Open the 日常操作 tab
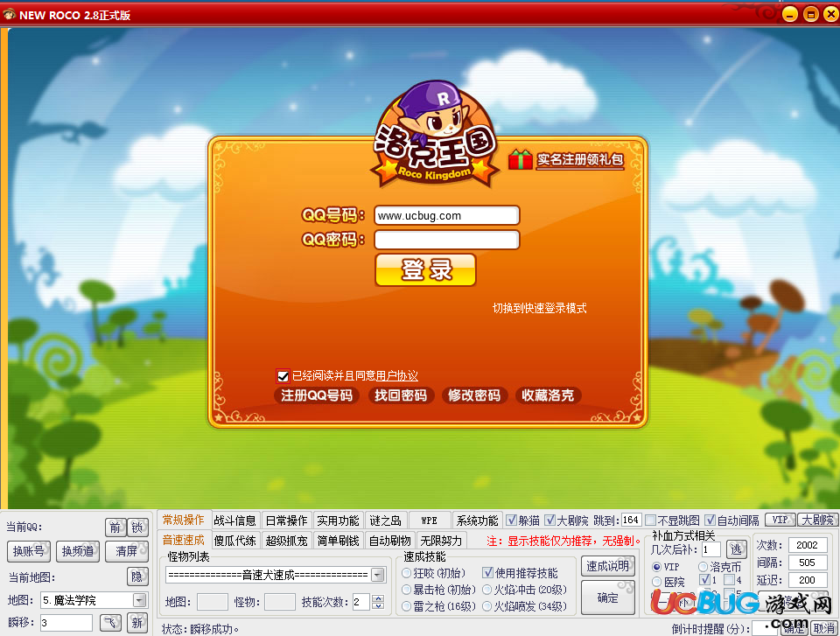The image size is (840, 636). click(287, 521)
